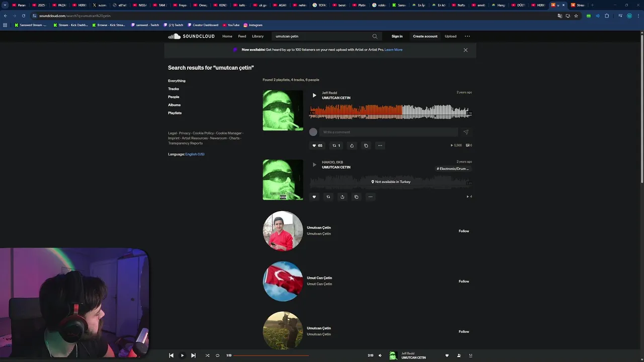Open the Umut Can Çetin flag avatar profile
This screenshot has width=644, height=362.
click(x=283, y=281)
